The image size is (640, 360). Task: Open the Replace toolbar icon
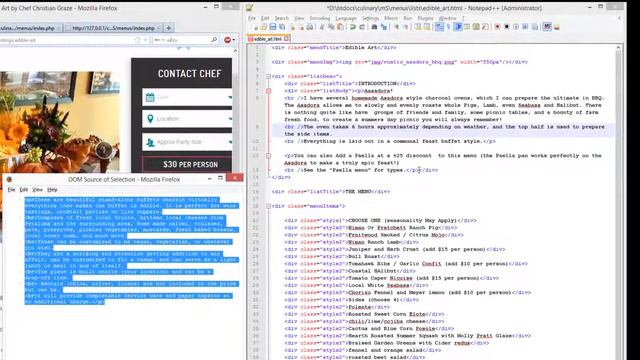tap(383, 27)
